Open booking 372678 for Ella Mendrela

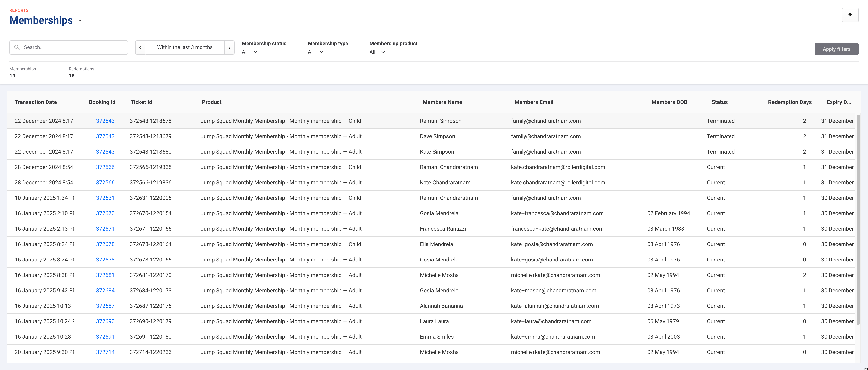[x=105, y=244]
